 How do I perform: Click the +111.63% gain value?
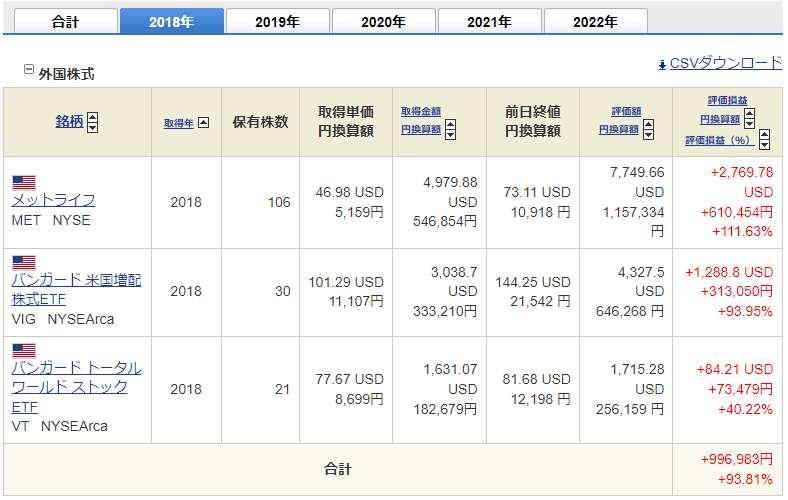pyautogui.click(x=742, y=232)
